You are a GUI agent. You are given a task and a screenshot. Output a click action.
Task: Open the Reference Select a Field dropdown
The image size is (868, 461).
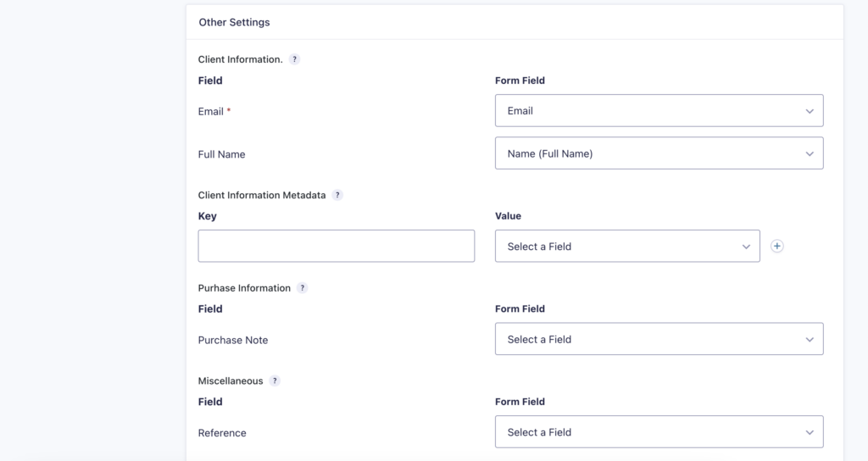(659, 432)
